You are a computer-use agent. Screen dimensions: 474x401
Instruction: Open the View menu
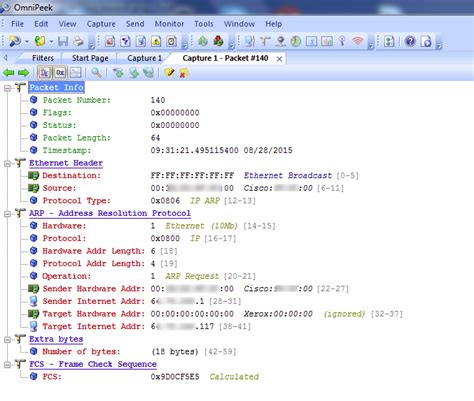(67, 24)
